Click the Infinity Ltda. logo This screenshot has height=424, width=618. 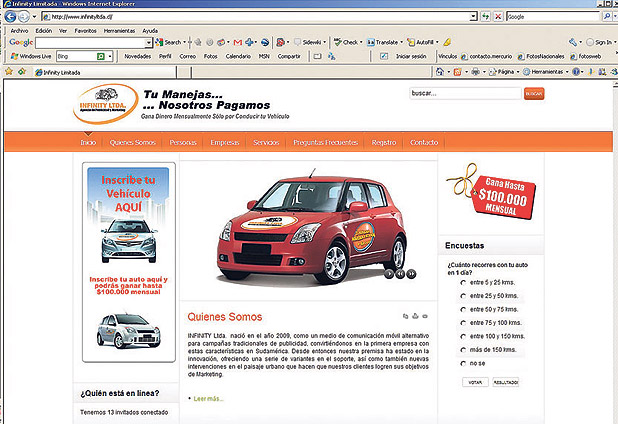104,105
